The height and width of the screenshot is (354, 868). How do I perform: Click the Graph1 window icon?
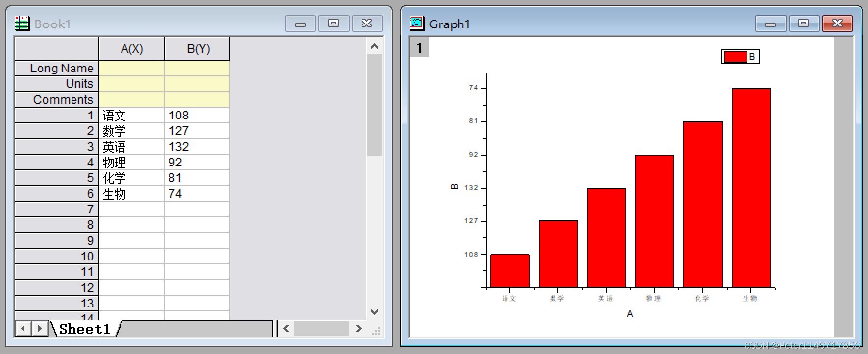click(x=417, y=23)
